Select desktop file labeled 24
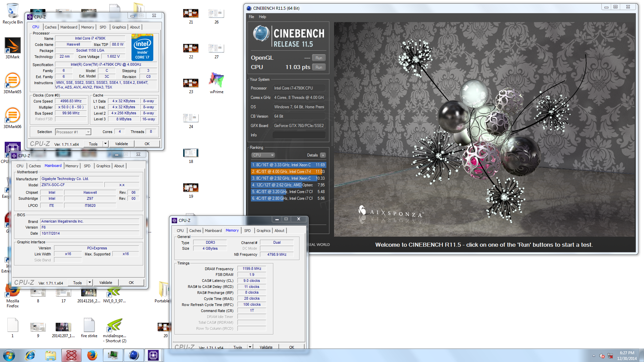This screenshot has width=644, height=362. [191, 121]
